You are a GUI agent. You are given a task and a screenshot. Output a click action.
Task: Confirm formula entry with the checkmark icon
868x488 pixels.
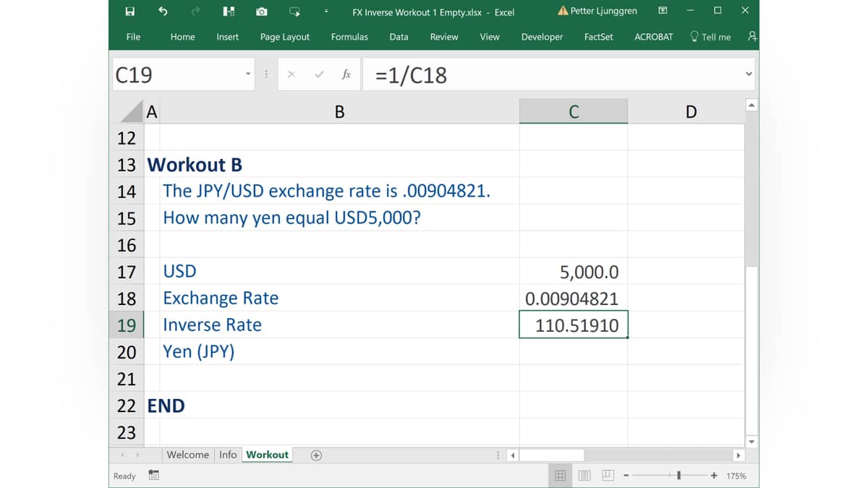pos(319,74)
